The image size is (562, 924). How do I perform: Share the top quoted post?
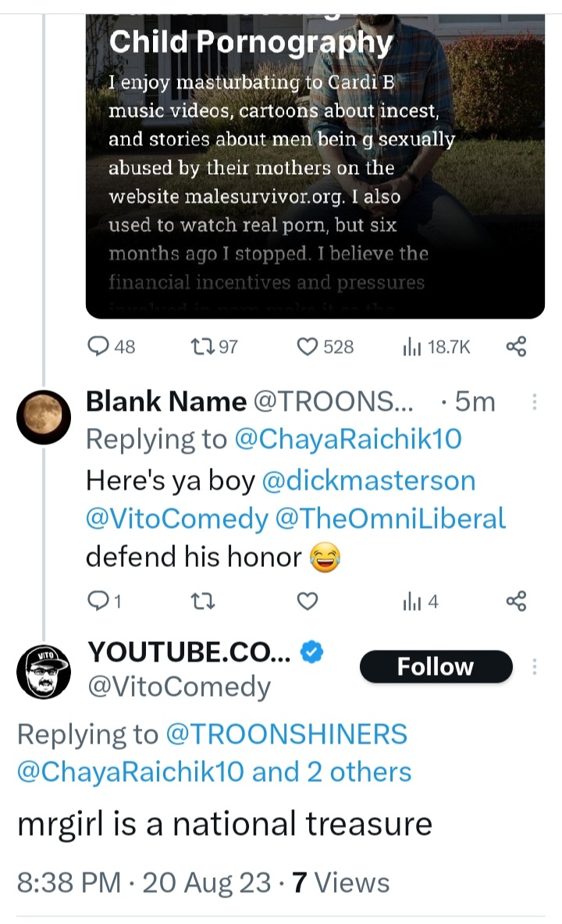coord(516,346)
